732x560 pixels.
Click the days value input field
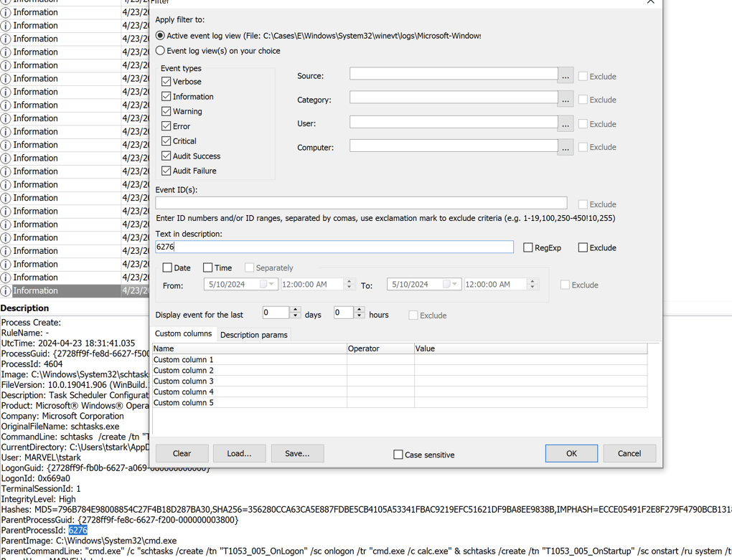point(276,313)
